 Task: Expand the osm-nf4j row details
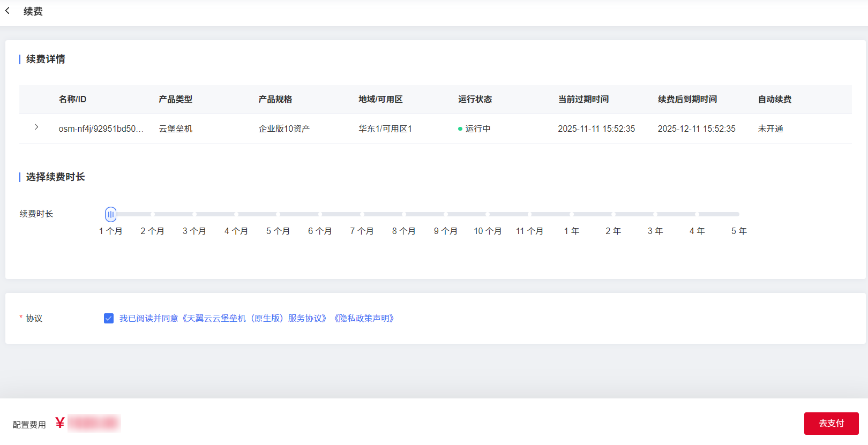pos(36,127)
